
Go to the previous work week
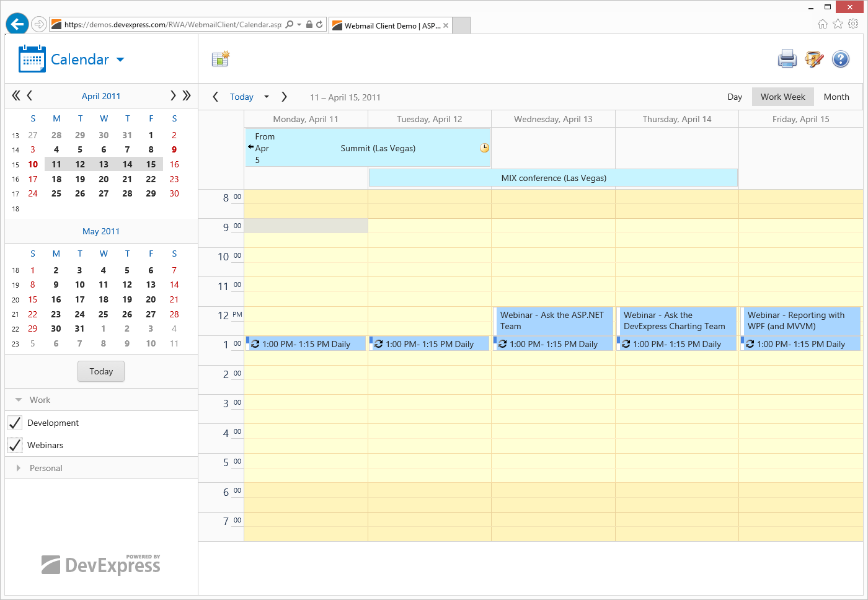coord(215,97)
